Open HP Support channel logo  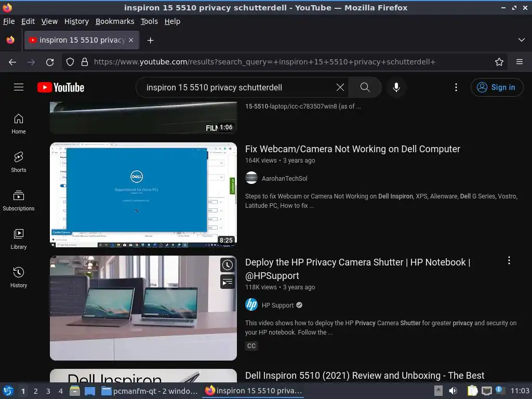[x=251, y=304]
